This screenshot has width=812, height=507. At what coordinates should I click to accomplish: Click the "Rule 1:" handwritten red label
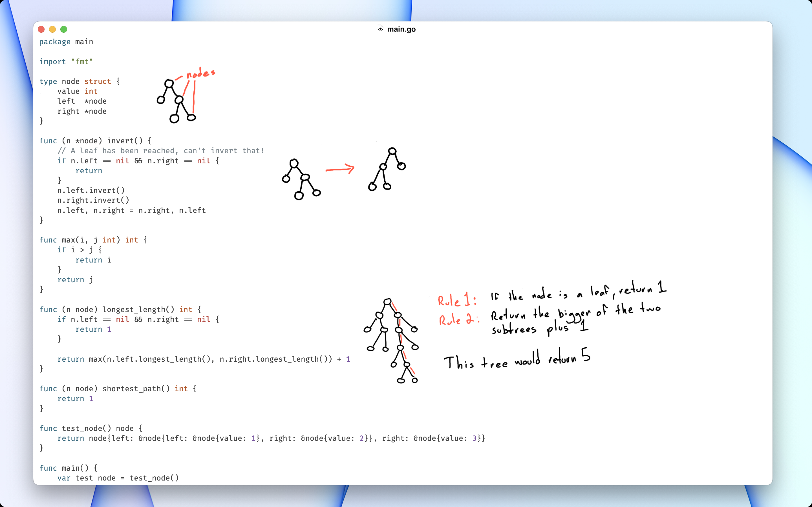tap(457, 299)
